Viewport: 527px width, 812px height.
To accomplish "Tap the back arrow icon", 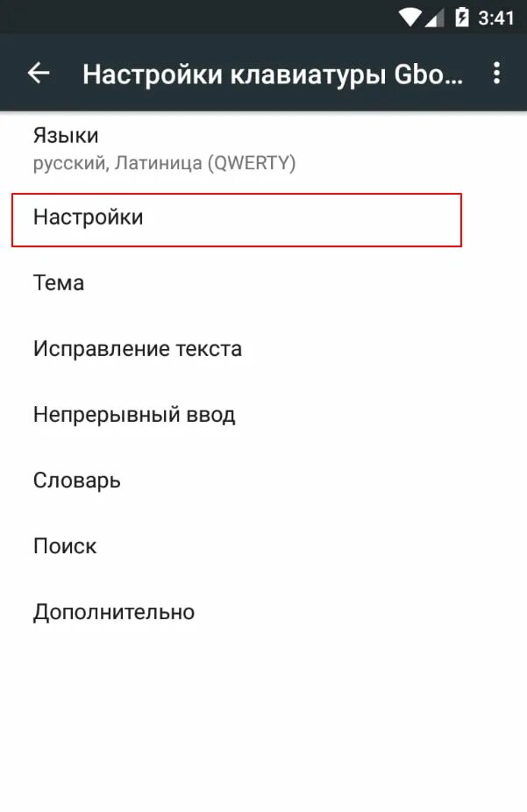I will tap(39, 73).
